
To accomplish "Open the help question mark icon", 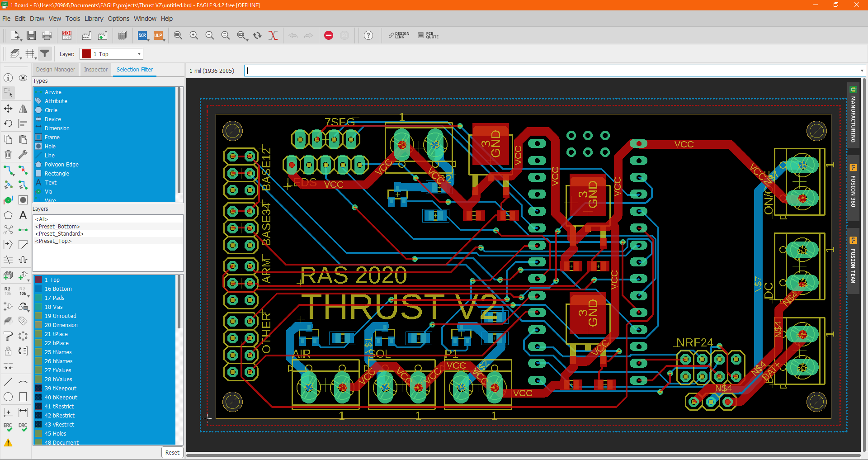I will (x=368, y=35).
